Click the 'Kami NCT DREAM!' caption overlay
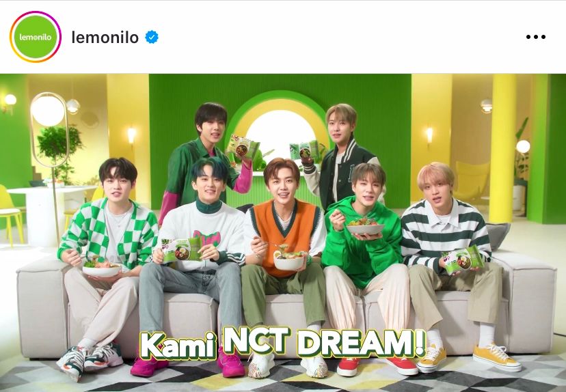The width and height of the screenshot is (566, 392). click(x=282, y=343)
